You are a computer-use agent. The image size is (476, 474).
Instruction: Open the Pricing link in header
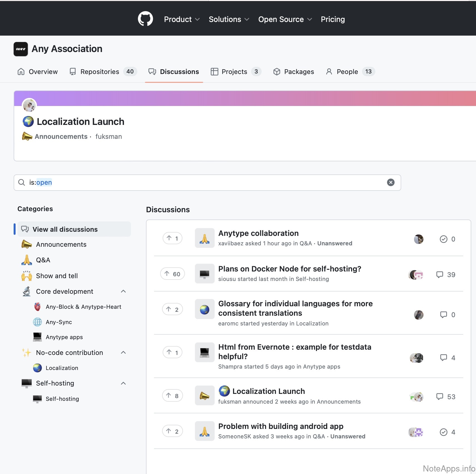pyautogui.click(x=333, y=19)
